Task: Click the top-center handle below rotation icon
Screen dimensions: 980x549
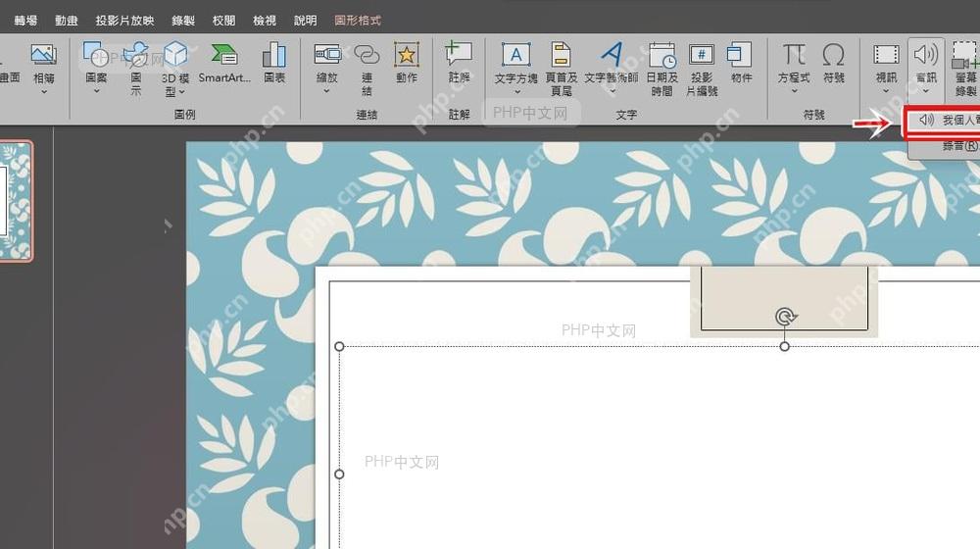Action: click(x=784, y=346)
